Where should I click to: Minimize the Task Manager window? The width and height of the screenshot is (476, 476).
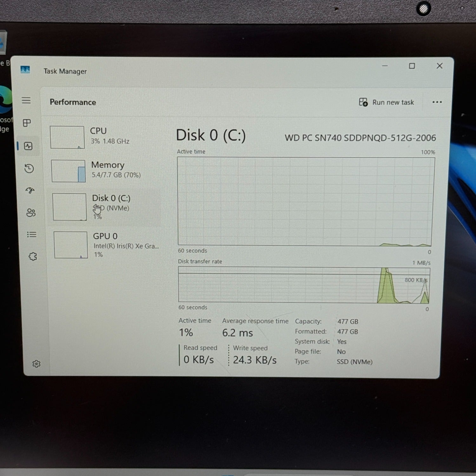pyautogui.click(x=385, y=66)
